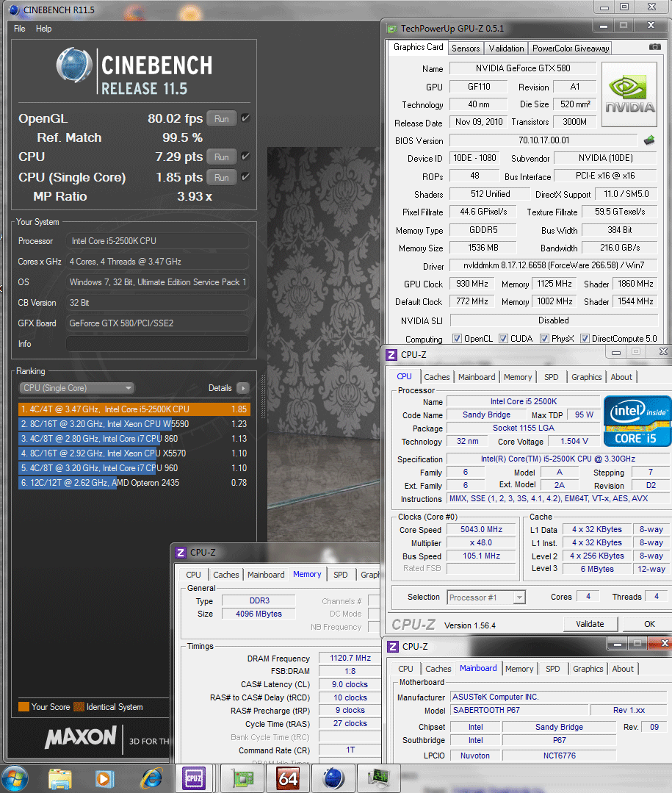Screen dimensions: 672x793
Task: Toggle the DirectCompute 5.0 checkbox
Action: coord(585,338)
